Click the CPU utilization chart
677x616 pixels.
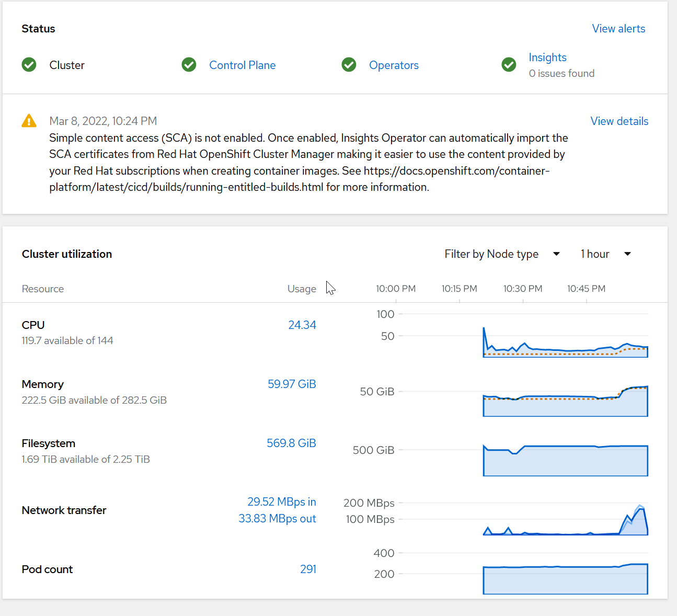click(x=565, y=343)
